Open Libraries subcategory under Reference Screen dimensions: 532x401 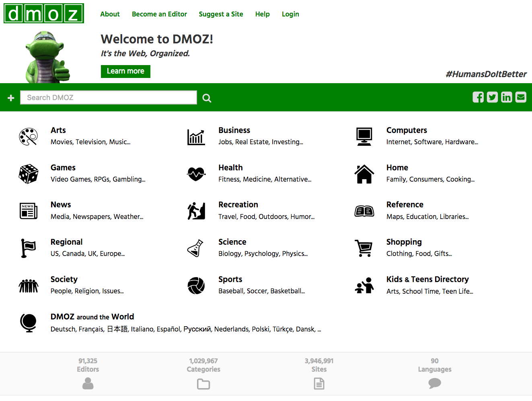point(452,217)
